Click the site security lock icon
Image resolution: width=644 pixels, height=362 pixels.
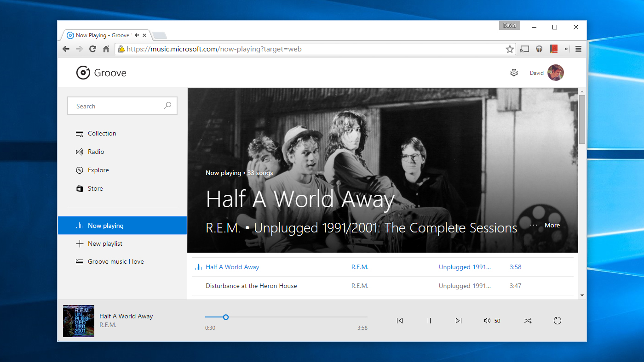pyautogui.click(x=121, y=49)
